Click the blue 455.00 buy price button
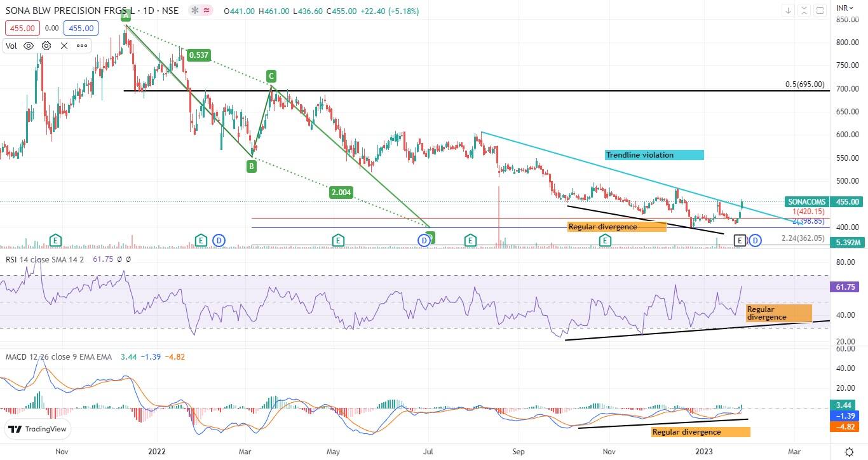This screenshot has width=868, height=460. (81, 28)
